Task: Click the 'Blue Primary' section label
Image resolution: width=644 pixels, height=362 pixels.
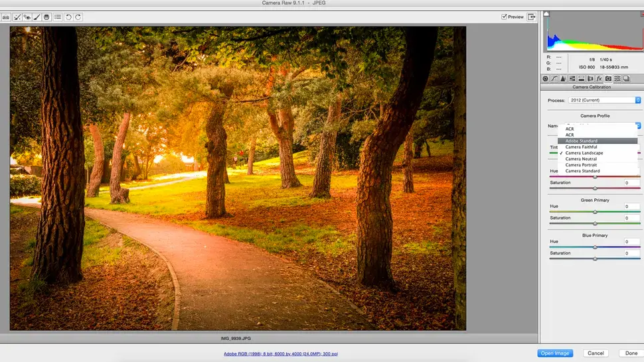Action: point(595,235)
